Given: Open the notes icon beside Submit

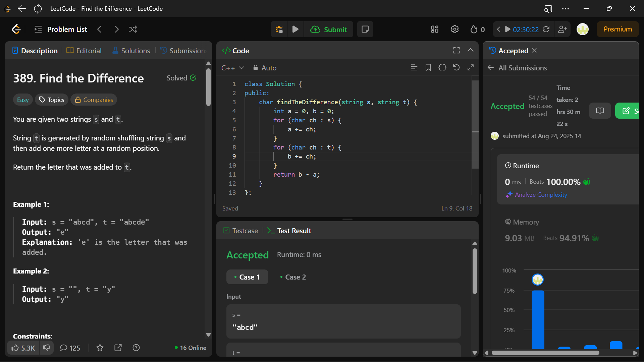Looking at the screenshot, I should (365, 29).
